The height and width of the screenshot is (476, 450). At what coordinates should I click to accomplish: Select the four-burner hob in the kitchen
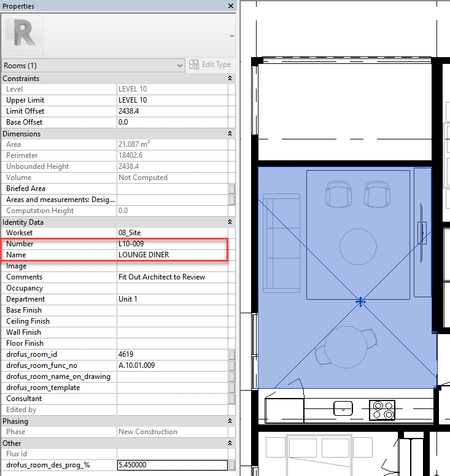381,410
